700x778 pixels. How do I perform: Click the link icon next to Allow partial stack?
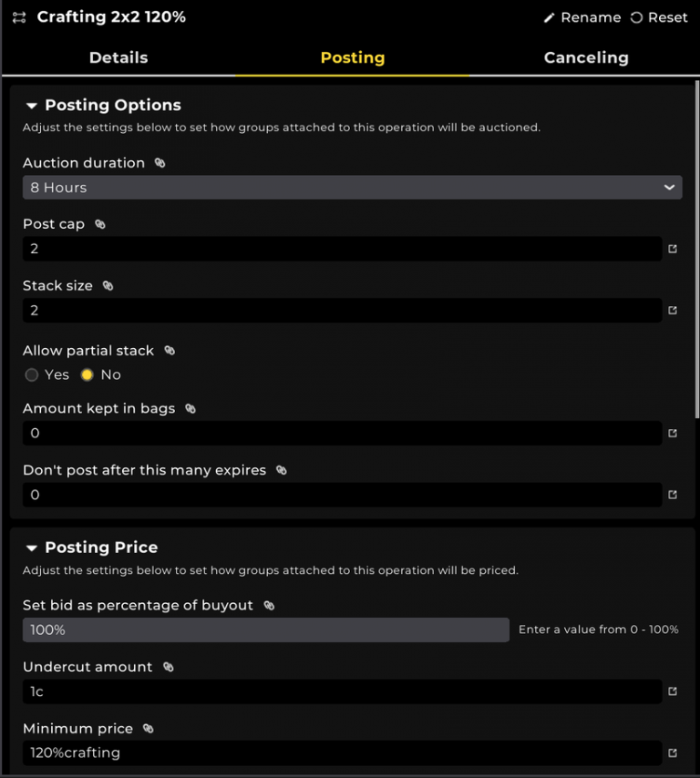point(170,350)
